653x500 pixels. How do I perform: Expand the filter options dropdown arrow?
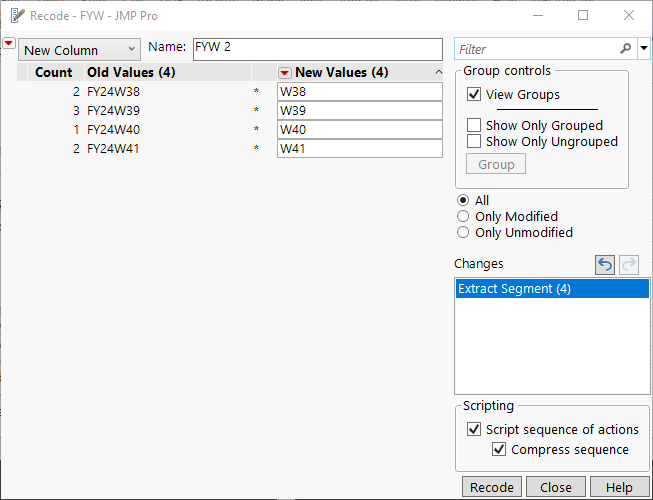pos(643,49)
